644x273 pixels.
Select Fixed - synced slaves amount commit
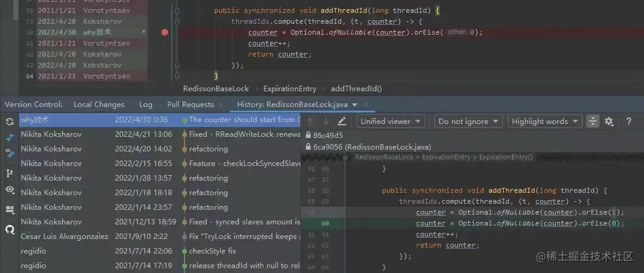tap(160, 222)
